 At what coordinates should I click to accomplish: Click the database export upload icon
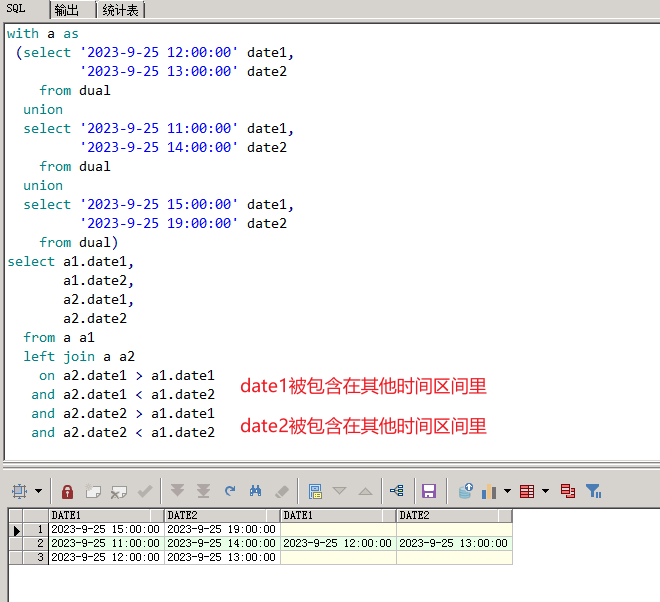click(466, 491)
